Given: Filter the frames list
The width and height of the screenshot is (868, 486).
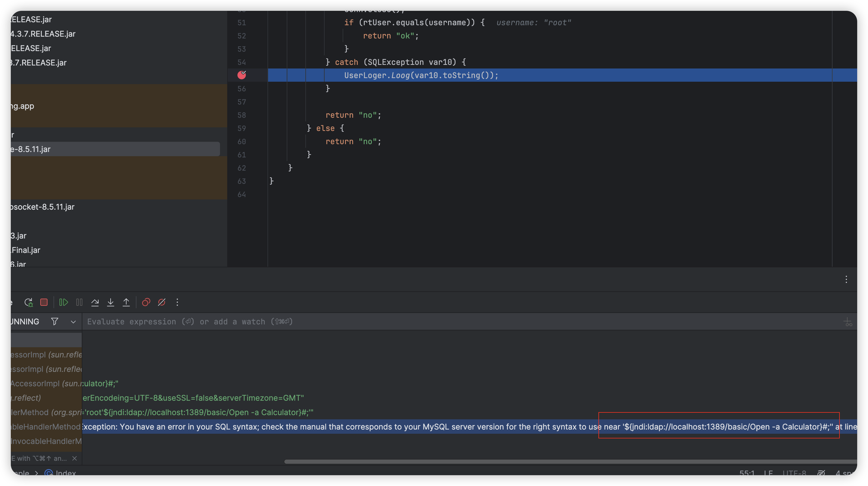Looking at the screenshot, I should (x=55, y=321).
